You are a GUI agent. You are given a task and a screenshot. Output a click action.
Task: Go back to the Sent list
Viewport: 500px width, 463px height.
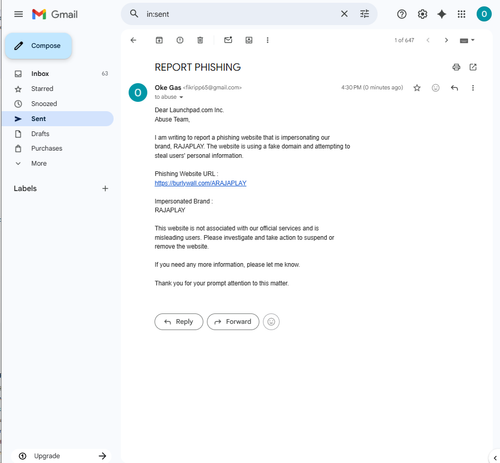[133, 40]
